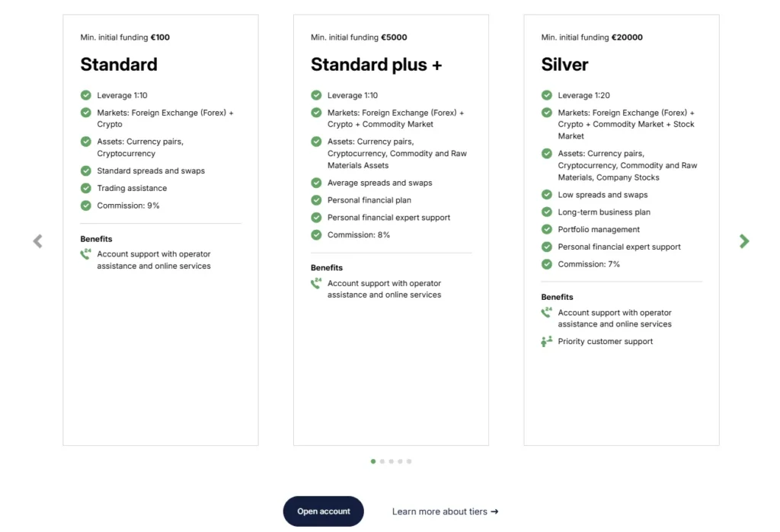Screen dimensions: 780x532
Task: Click the 24-hour support icon in Silver card
Action: pyautogui.click(x=546, y=313)
